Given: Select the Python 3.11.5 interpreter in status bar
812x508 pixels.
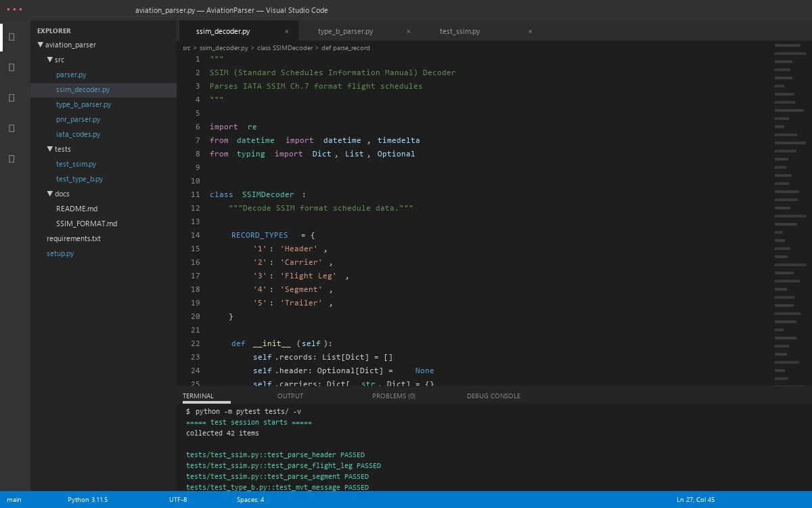Looking at the screenshot, I should [87, 499].
